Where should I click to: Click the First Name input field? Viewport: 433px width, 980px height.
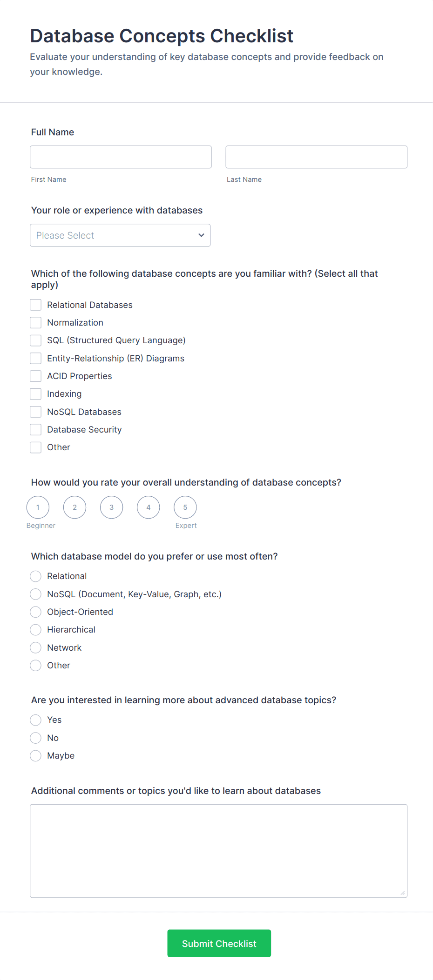click(120, 157)
